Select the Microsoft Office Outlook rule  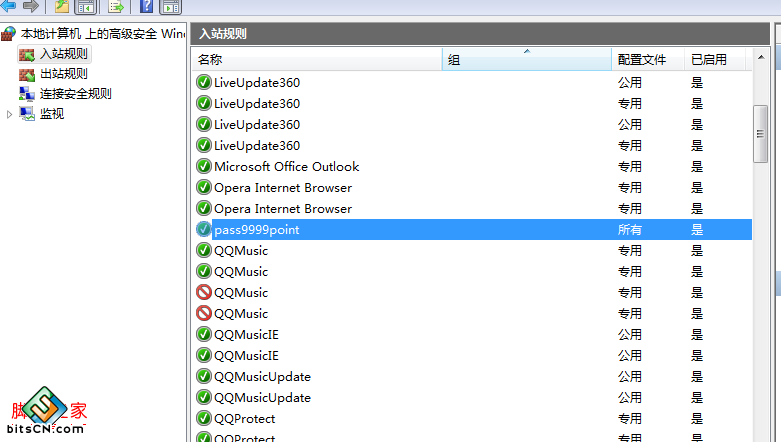(286, 166)
